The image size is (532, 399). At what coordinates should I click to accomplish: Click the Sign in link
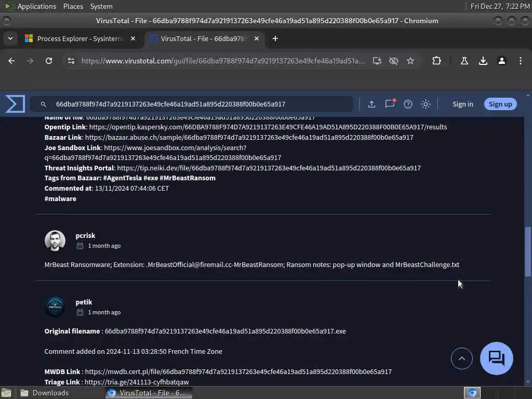tap(462, 104)
